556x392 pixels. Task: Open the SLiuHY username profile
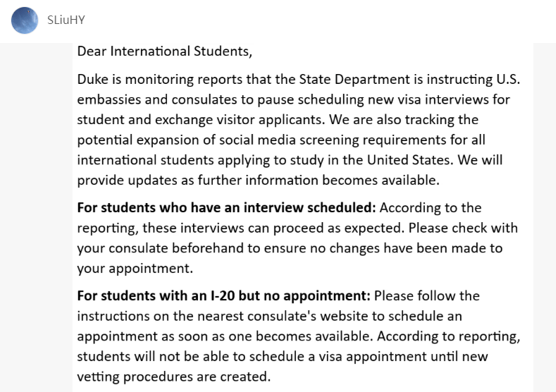pyautogui.click(x=66, y=20)
